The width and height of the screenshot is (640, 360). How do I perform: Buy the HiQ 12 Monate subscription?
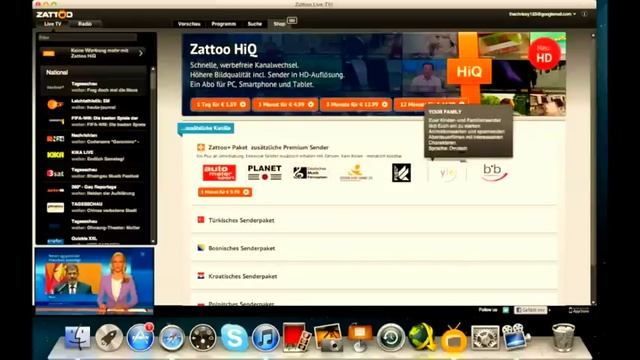[x=431, y=104]
